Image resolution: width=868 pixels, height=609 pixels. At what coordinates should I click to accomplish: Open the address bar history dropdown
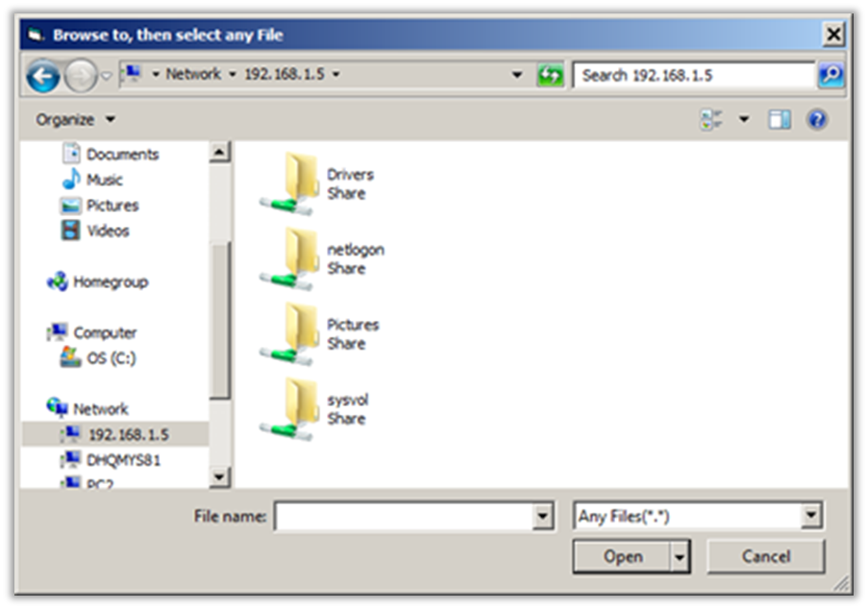pos(517,75)
